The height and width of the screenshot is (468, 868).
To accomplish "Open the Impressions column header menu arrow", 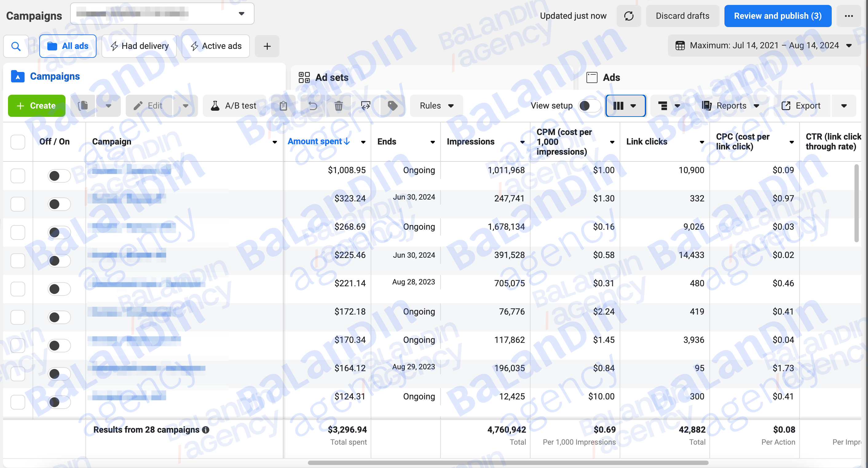I will pos(522,142).
